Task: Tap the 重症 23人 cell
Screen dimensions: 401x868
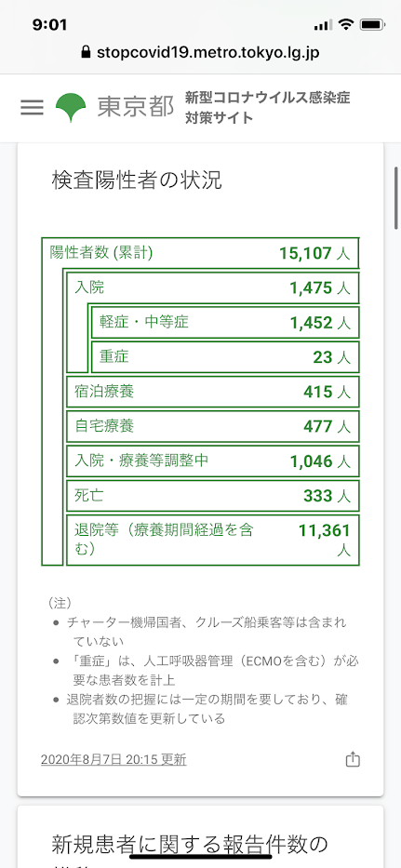Action: click(225, 357)
